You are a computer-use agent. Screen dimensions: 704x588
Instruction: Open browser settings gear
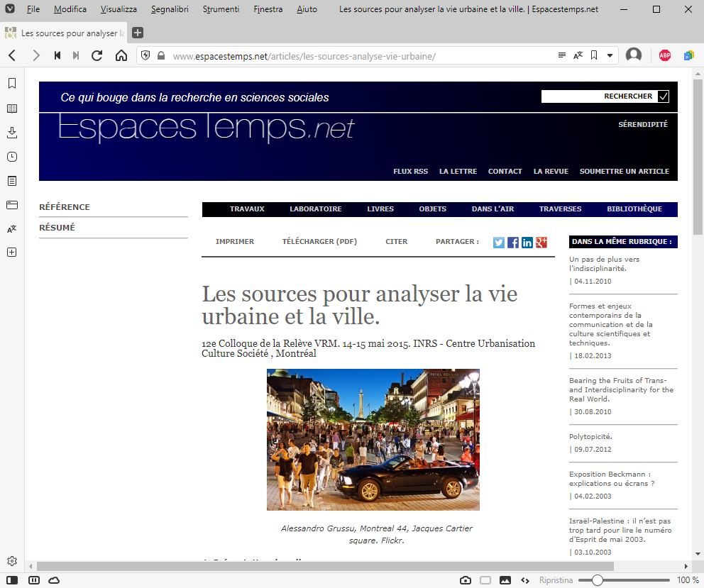[x=12, y=560]
